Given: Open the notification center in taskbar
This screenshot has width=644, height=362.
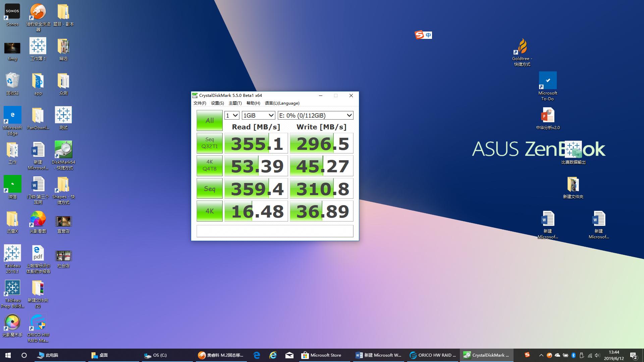Looking at the screenshot, I should point(633,355).
